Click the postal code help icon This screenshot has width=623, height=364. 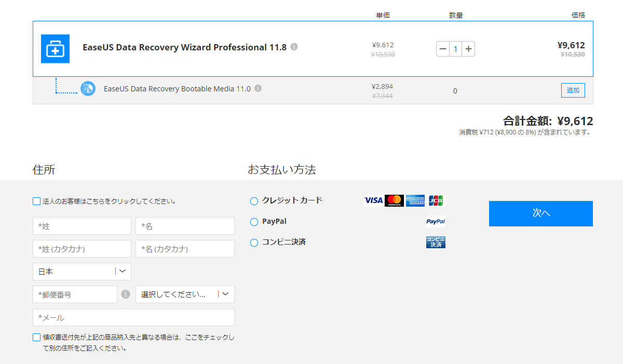126,294
